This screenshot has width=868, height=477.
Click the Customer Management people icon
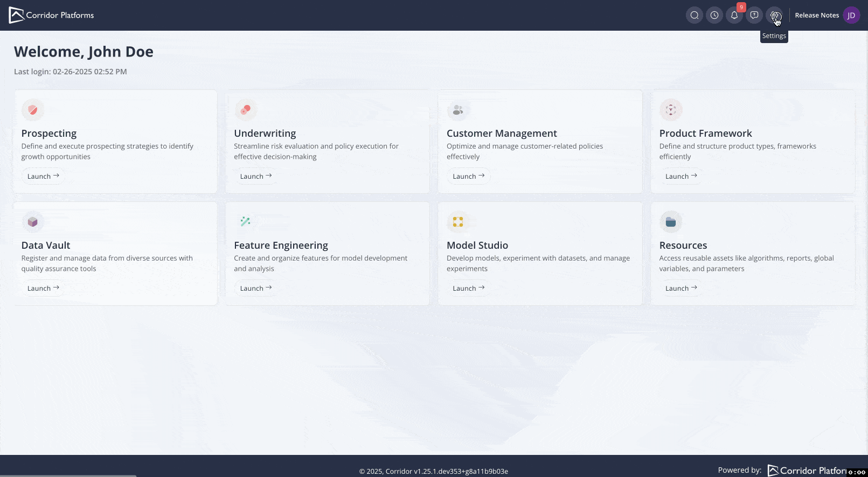tap(458, 110)
